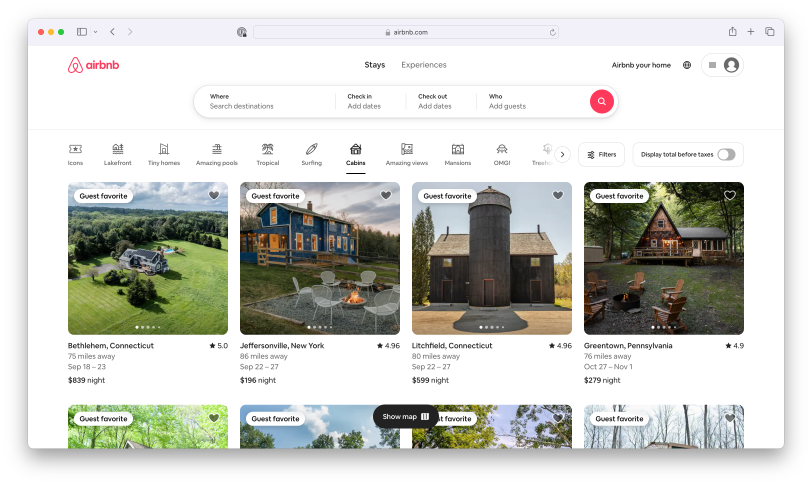Click next arrow in category bar
The image size is (812, 486).
click(562, 154)
